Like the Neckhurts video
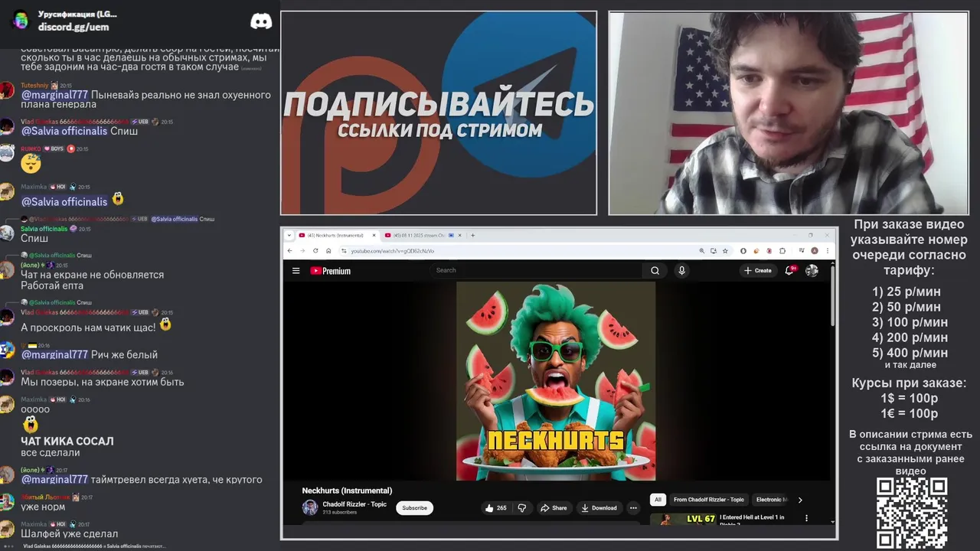This screenshot has width=980, height=551. pos(496,507)
